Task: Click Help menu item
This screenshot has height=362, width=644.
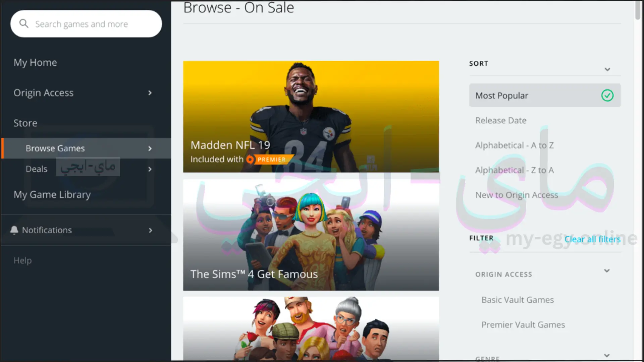Action: (22, 260)
